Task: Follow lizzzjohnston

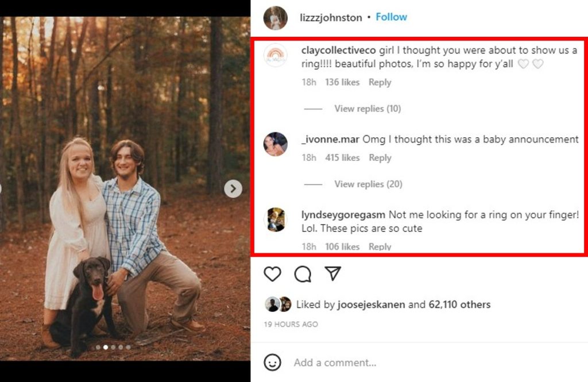Action: [391, 17]
